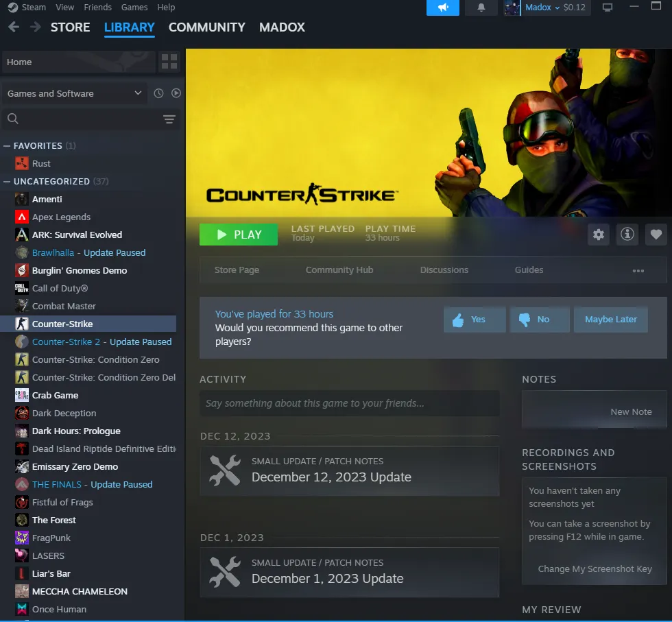Viewport: 672px width, 622px height.
Task: Click the December 1 update wrench icon
Action: 225,572
